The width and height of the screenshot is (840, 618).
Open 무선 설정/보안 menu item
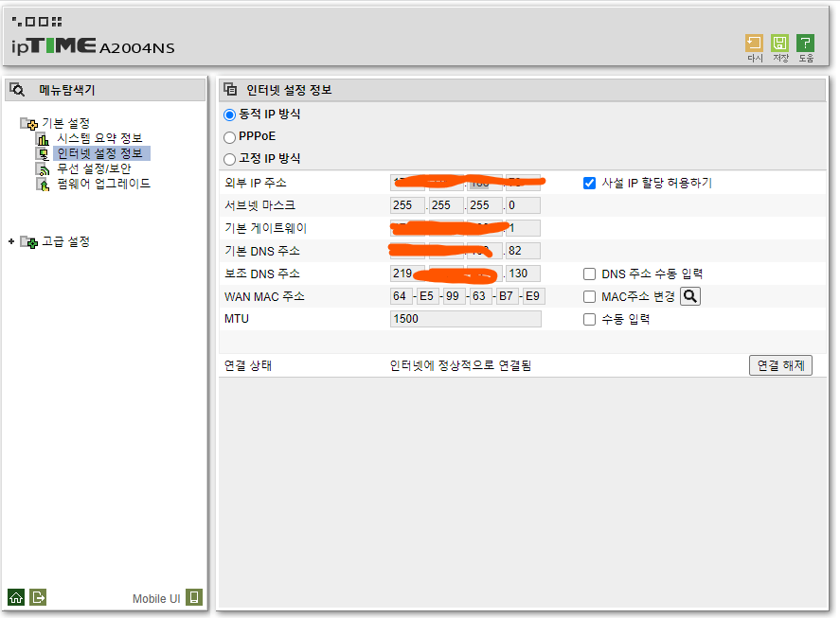[x=94, y=168]
